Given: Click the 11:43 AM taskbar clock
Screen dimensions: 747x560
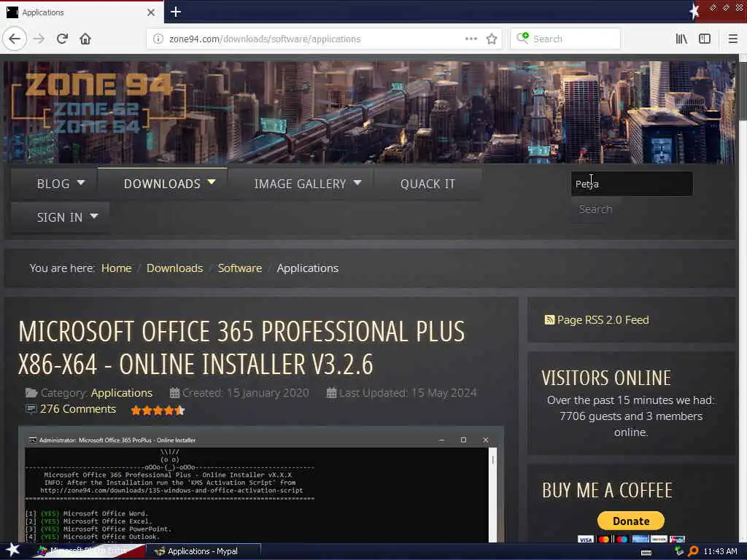Looking at the screenshot, I should coord(720,551).
